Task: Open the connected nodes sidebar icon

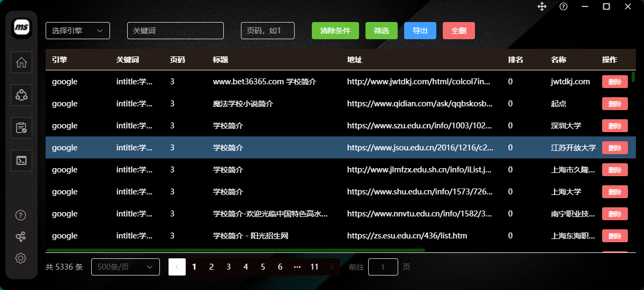Action: click(x=21, y=95)
